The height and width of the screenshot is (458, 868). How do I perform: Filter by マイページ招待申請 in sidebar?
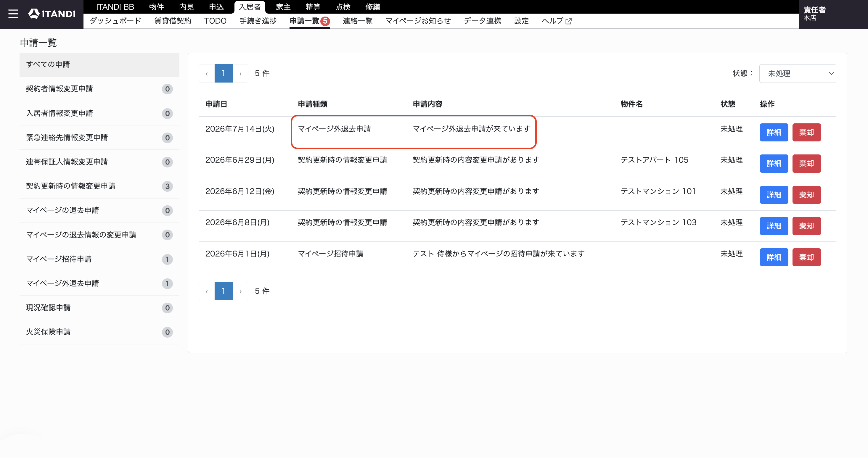pyautogui.click(x=99, y=259)
